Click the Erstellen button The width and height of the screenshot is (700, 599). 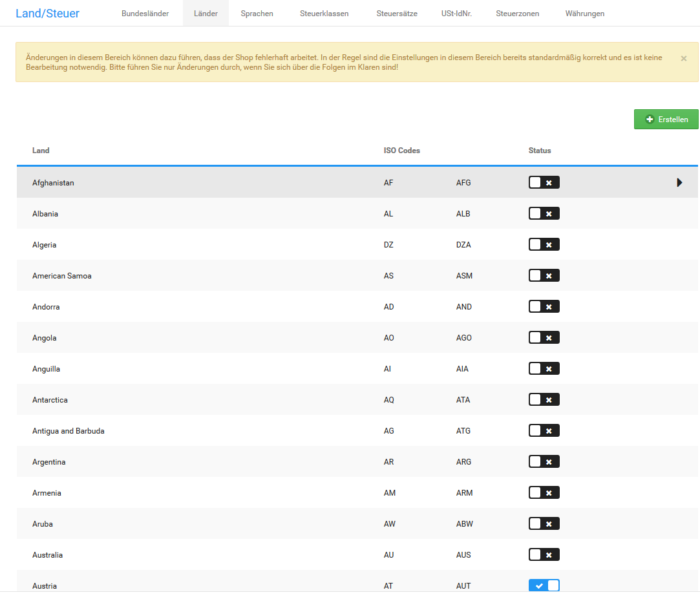[666, 120]
